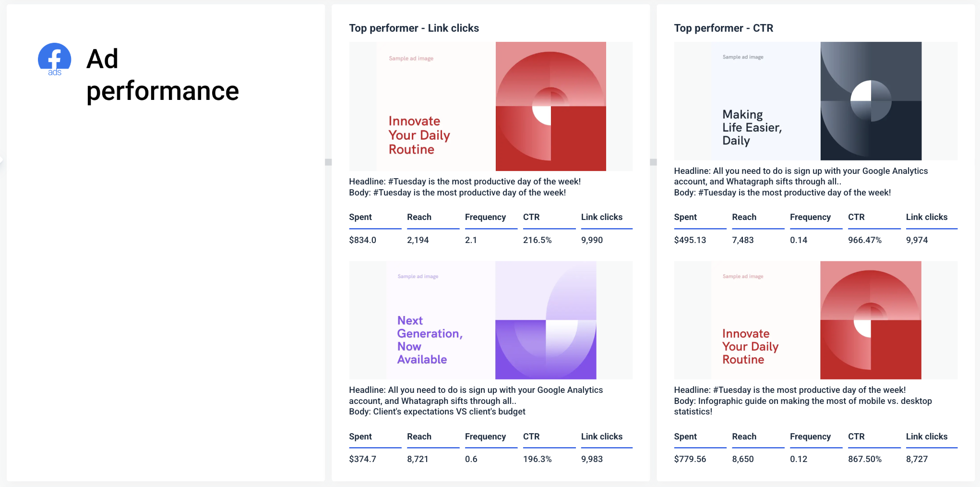Click the headline about Tuesday productivity

pos(465,182)
